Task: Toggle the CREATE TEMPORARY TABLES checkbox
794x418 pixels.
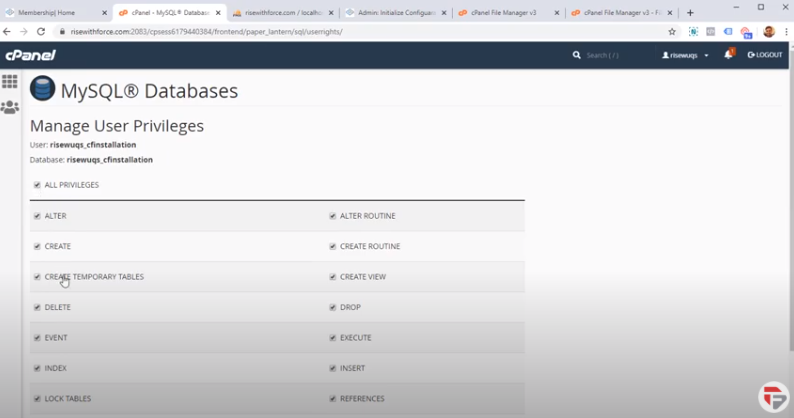Action: click(37, 277)
